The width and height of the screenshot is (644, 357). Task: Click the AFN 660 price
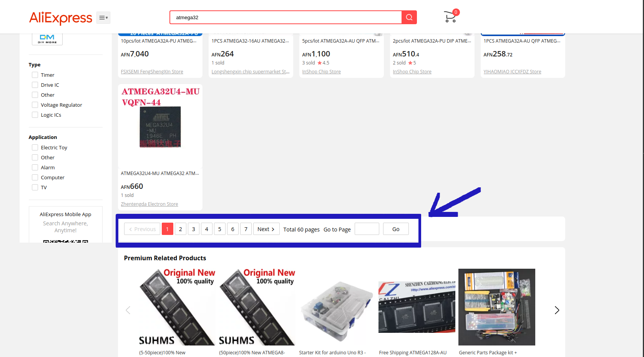click(x=132, y=187)
